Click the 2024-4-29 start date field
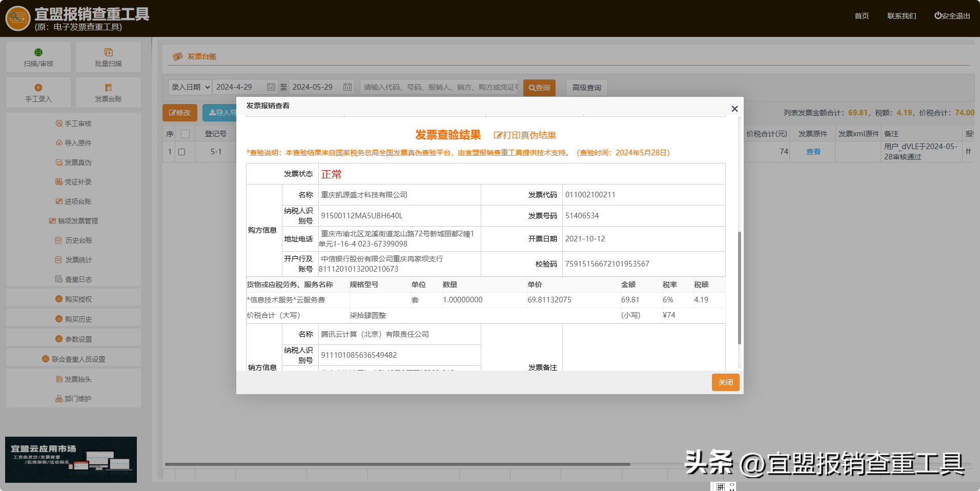Viewport: 980px width, 491px height. tap(239, 87)
